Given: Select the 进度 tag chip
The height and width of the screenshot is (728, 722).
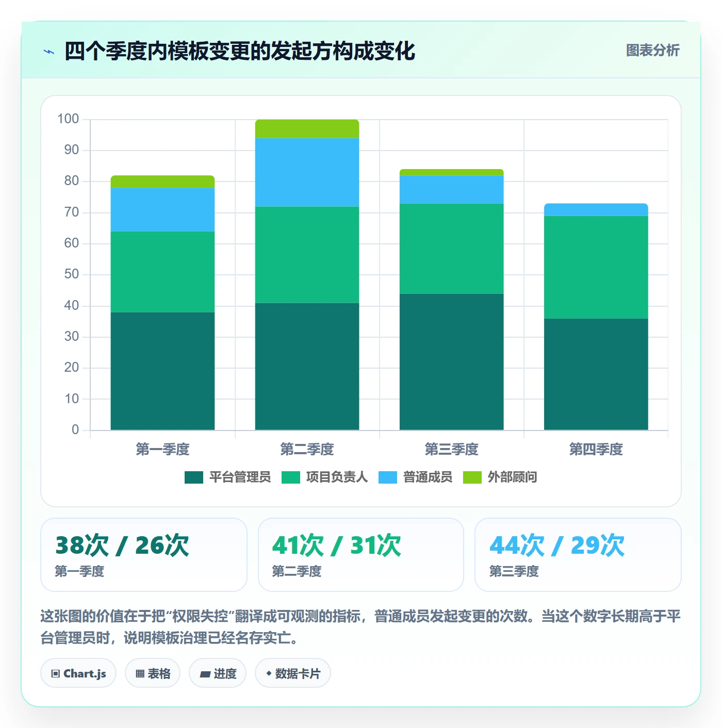Looking at the screenshot, I should click(x=218, y=673).
